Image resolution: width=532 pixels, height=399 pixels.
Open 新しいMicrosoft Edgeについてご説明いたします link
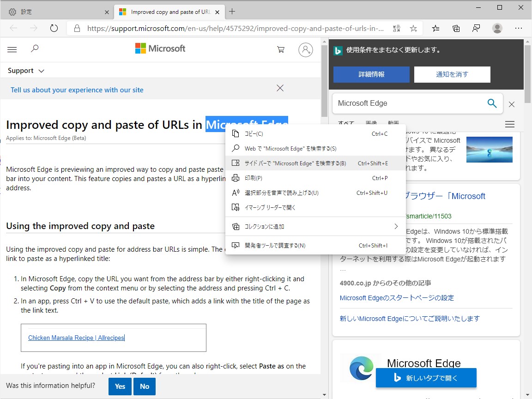click(410, 319)
